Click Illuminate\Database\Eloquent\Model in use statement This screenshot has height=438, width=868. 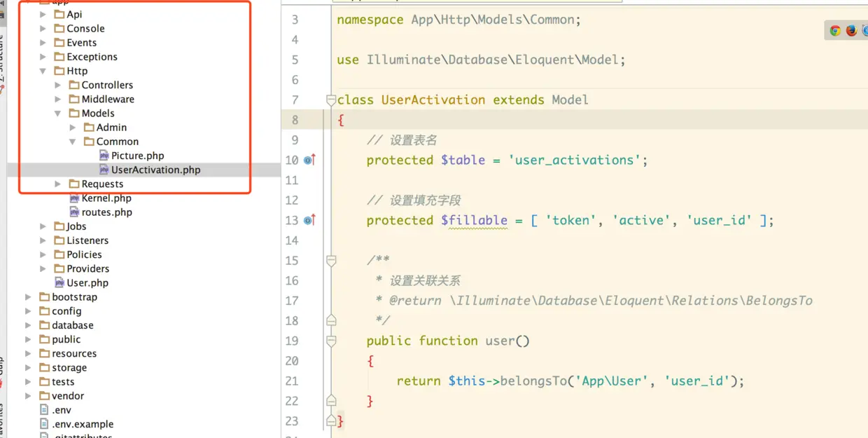tap(493, 60)
